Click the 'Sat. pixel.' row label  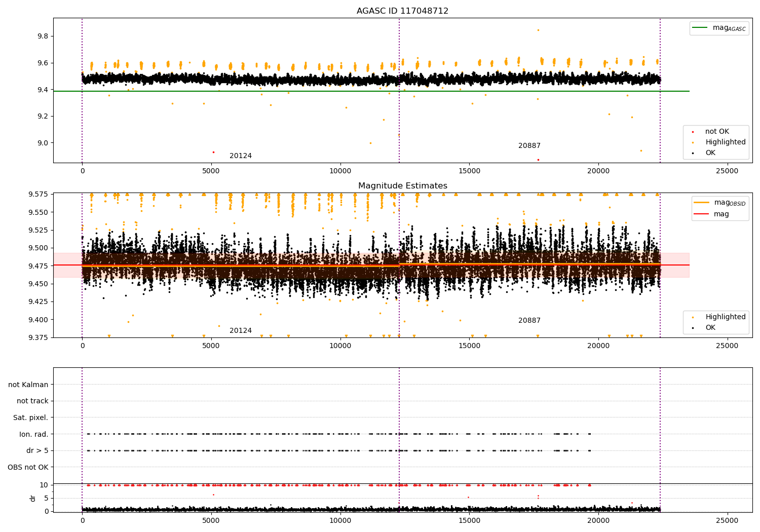(31, 417)
